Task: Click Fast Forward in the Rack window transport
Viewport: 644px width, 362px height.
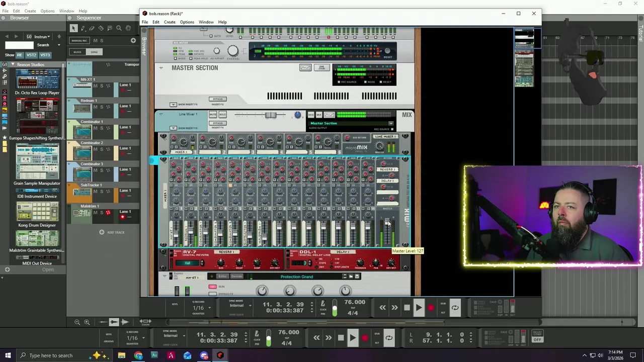Action: click(394, 308)
